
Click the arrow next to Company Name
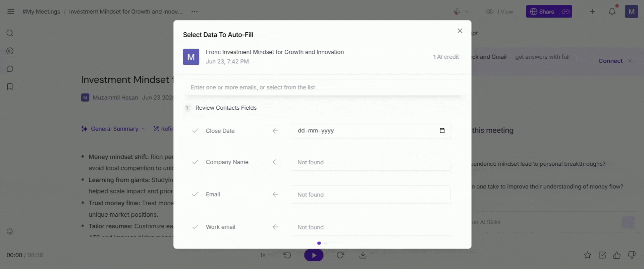click(275, 162)
